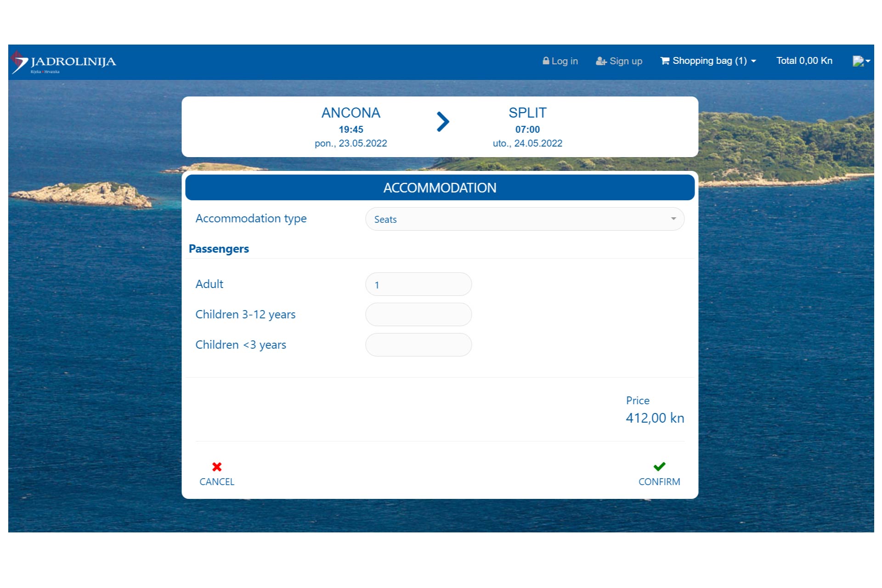The width and height of the screenshot is (882, 588).
Task: Focus the Children 3-12 years field
Action: click(x=418, y=315)
